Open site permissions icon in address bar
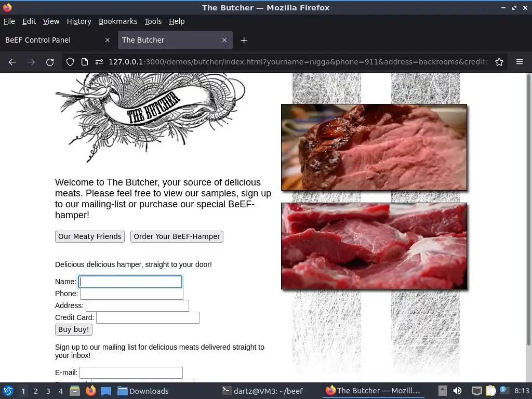Image resolution: width=532 pixels, height=399 pixels. tap(99, 62)
